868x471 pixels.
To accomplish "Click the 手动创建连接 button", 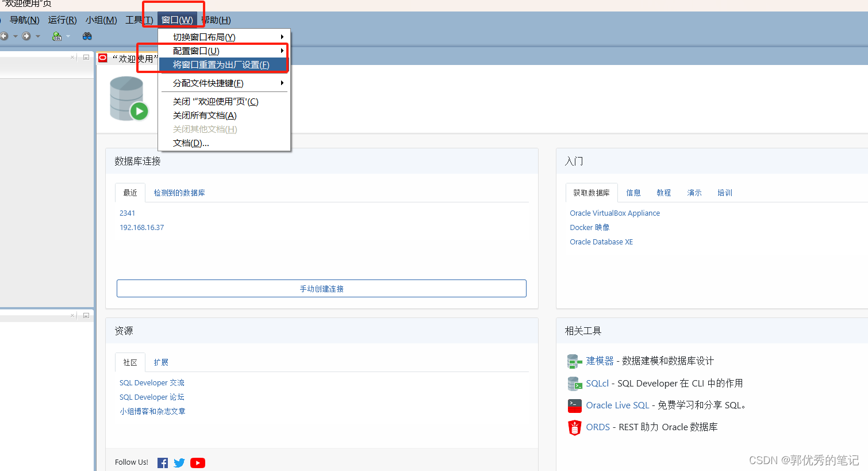I will (x=321, y=289).
